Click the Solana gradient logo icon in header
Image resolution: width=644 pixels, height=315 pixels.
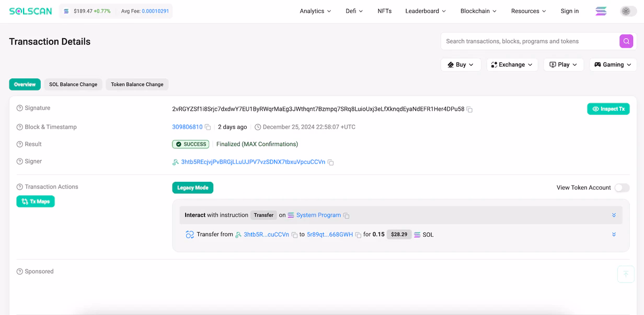coord(601,11)
